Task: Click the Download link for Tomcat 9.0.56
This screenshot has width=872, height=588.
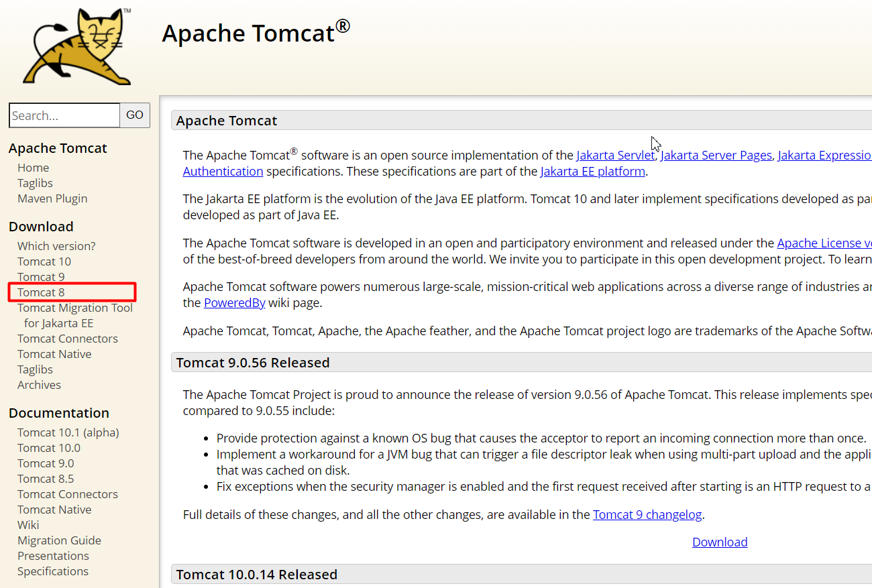Action: pos(720,541)
